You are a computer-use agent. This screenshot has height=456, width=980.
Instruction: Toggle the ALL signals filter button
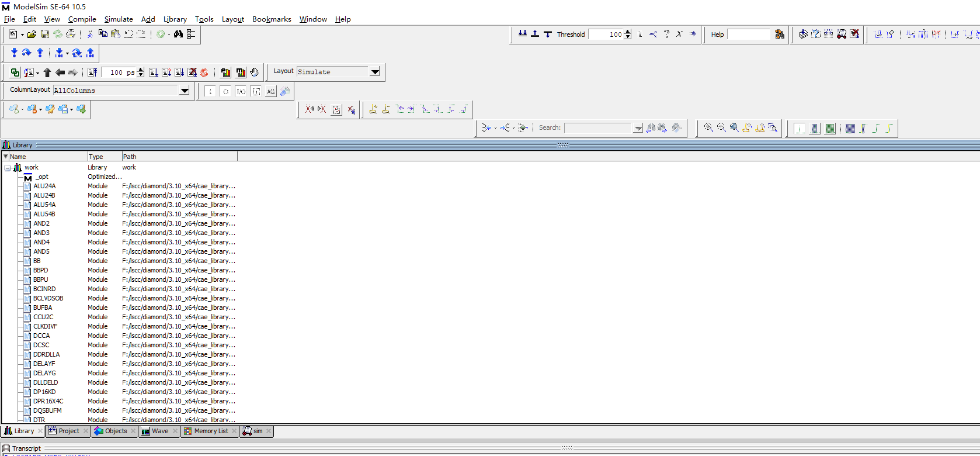[x=271, y=91]
